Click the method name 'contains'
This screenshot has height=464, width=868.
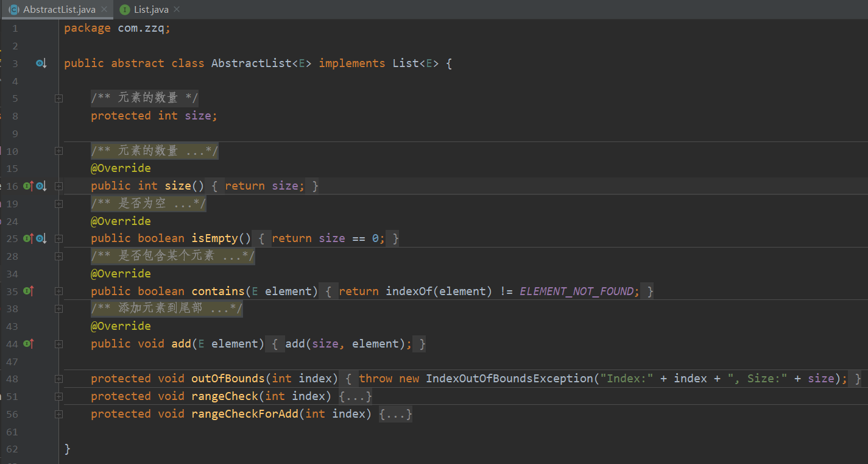[218, 291]
